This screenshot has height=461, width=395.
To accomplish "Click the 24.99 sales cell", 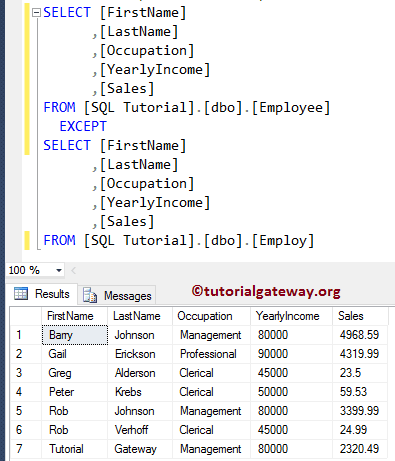I will tap(360, 430).
